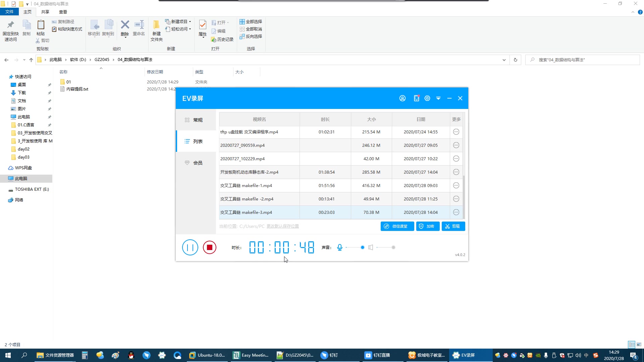Click 反向选择 in ribbon
Viewport: 644px width, 362px height.
click(251, 37)
